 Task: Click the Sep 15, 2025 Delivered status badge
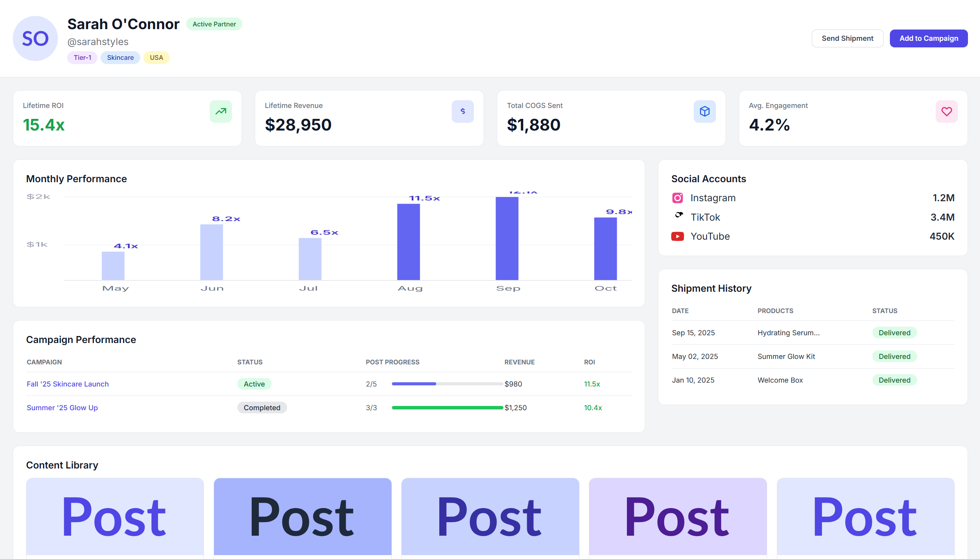click(x=894, y=333)
